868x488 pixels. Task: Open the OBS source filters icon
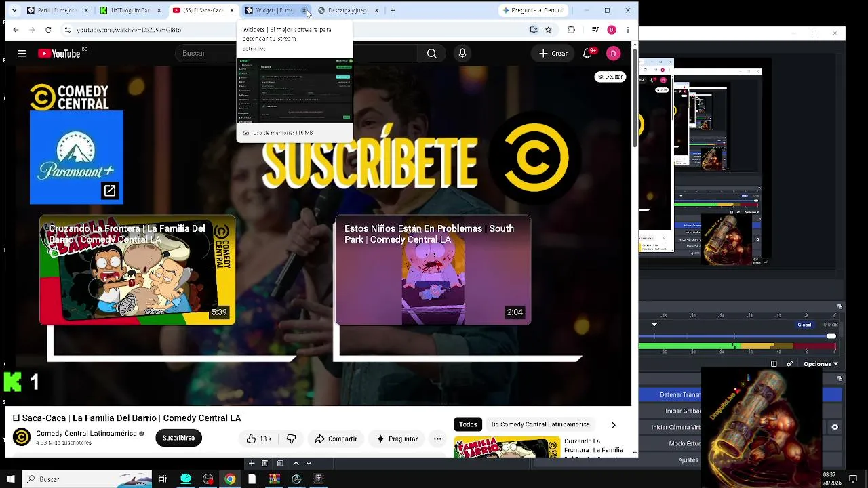pyautogui.click(x=280, y=463)
